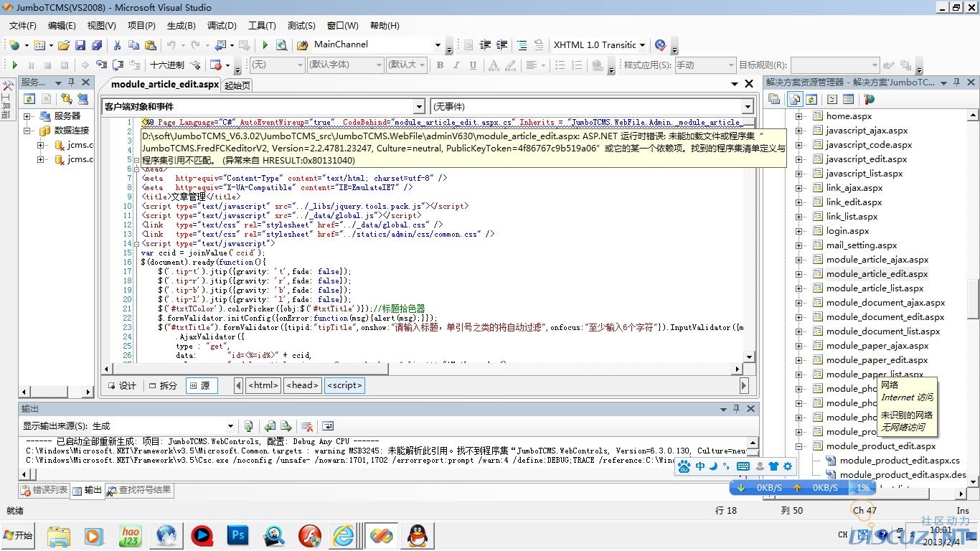Open the file with the Open File toolbar icon
Image resolution: width=980 pixels, height=551 pixels.
click(x=64, y=45)
